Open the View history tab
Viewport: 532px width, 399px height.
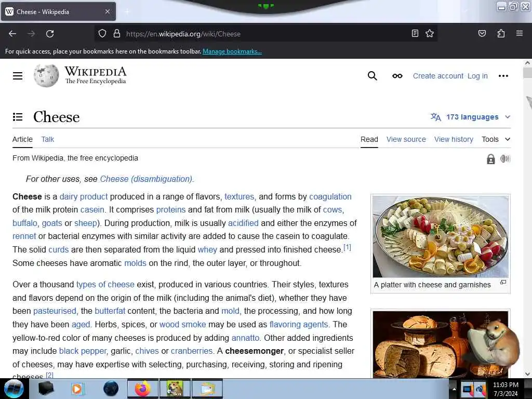click(454, 139)
